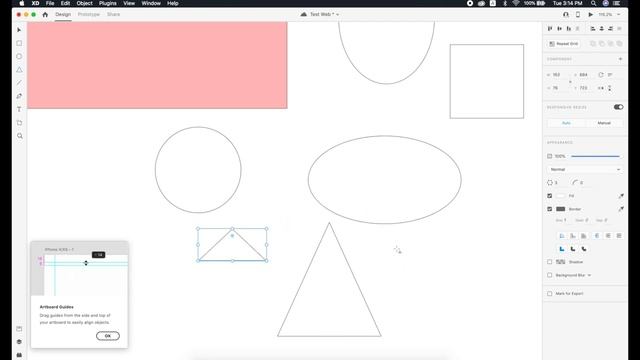Open the Normal blend mode dropdown
The height and width of the screenshot is (360, 640).
[585, 169]
